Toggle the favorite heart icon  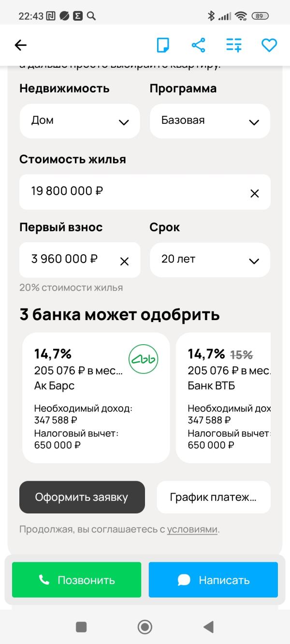269,45
